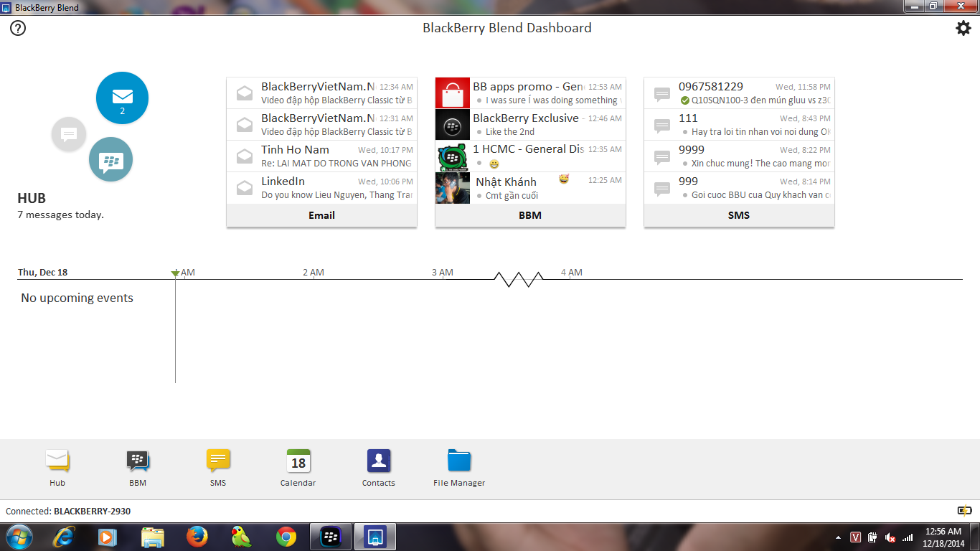
Task: Launch Internet Explorer from the taskbar
Action: coord(63,537)
